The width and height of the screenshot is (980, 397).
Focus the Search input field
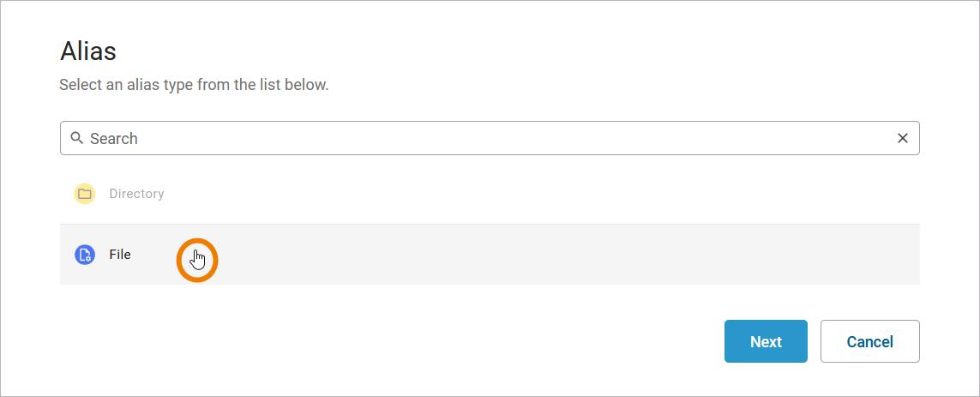coord(489,138)
